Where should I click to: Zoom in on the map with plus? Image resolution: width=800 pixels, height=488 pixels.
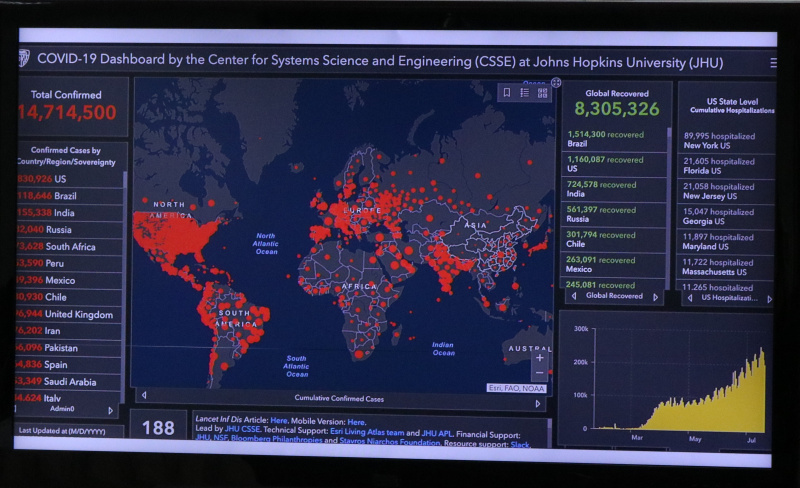[539, 358]
